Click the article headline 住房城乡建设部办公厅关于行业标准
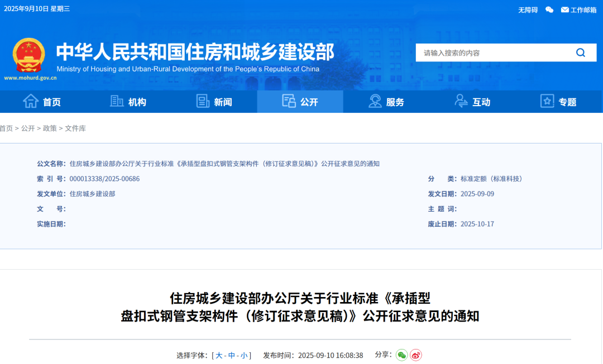603x364 pixels. (300, 306)
